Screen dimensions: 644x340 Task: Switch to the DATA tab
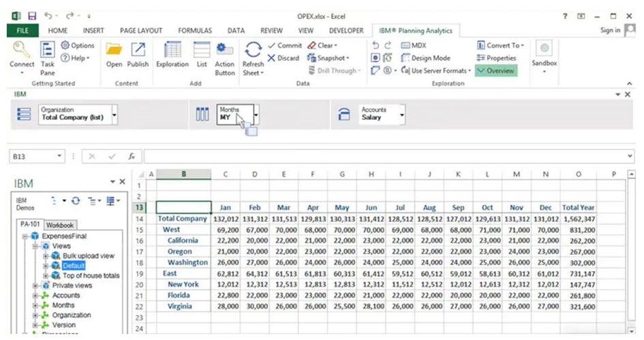coord(236,31)
